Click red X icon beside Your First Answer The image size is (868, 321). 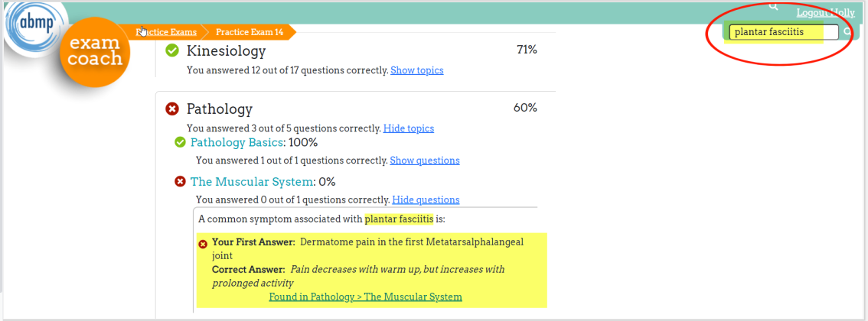(203, 244)
